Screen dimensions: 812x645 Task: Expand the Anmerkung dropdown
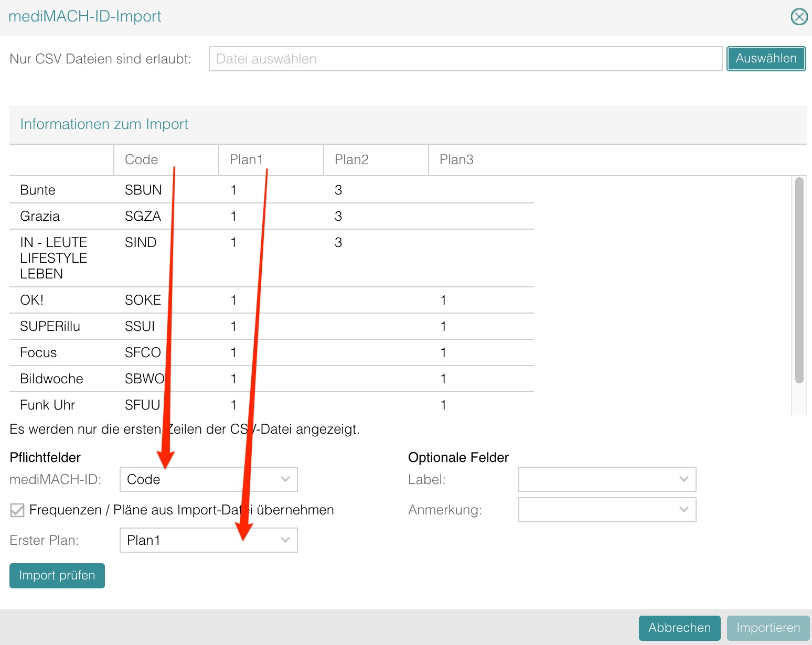pyautogui.click(x=607, y=510)
